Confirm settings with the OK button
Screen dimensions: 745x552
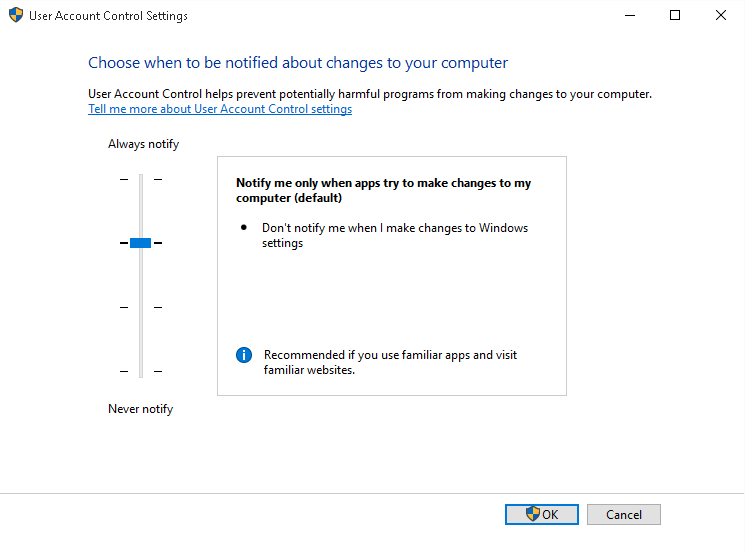point(542,514)
